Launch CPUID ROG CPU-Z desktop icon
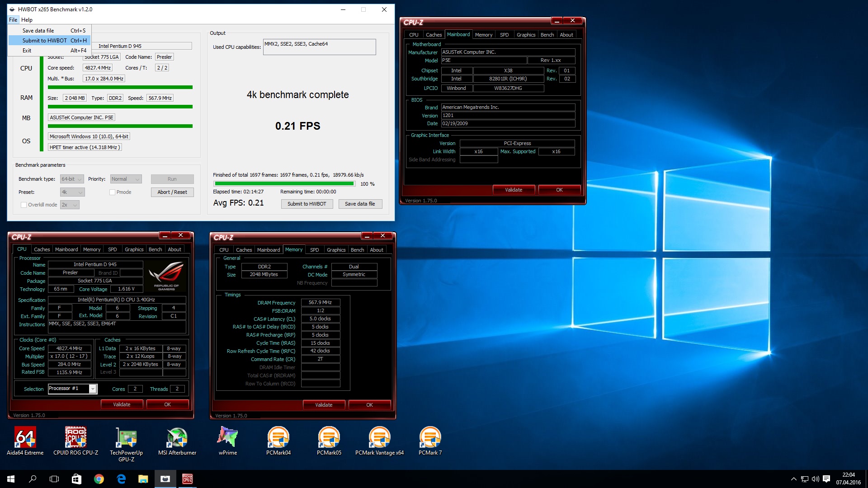Screen dimensions: 868x488 (x=75, y=441)
